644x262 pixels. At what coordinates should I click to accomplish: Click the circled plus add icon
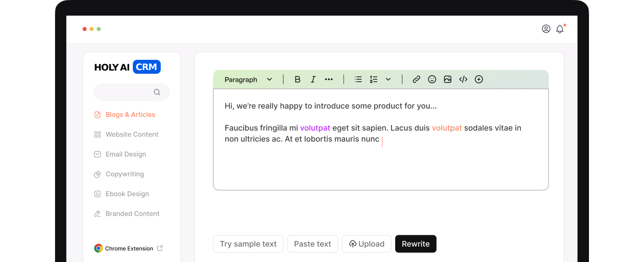pyautogui.click(x=479, y=79)
